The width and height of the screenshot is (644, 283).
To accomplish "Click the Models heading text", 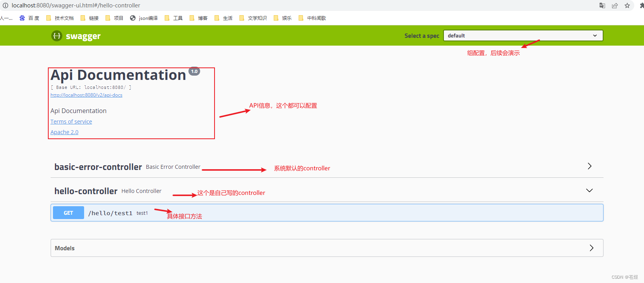I will [x=65, y=248].
